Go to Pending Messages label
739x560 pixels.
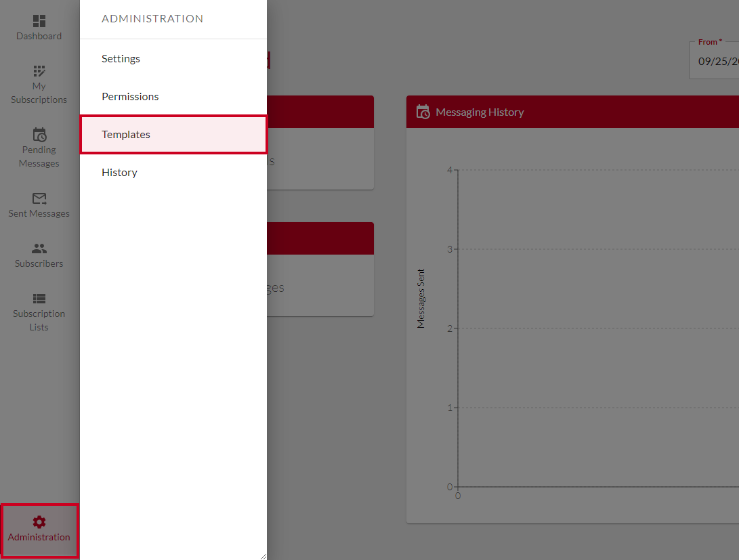pyautogui.click(x=39, y=156)
